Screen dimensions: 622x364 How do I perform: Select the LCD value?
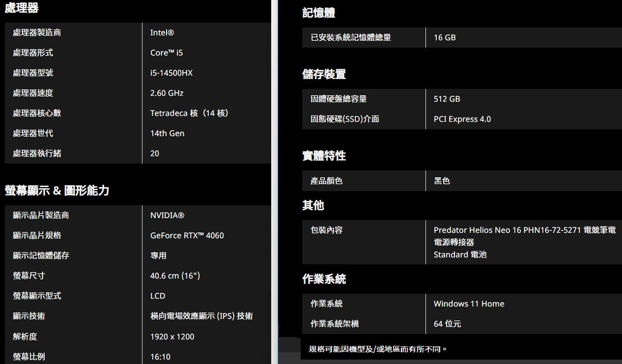point(158,296)
